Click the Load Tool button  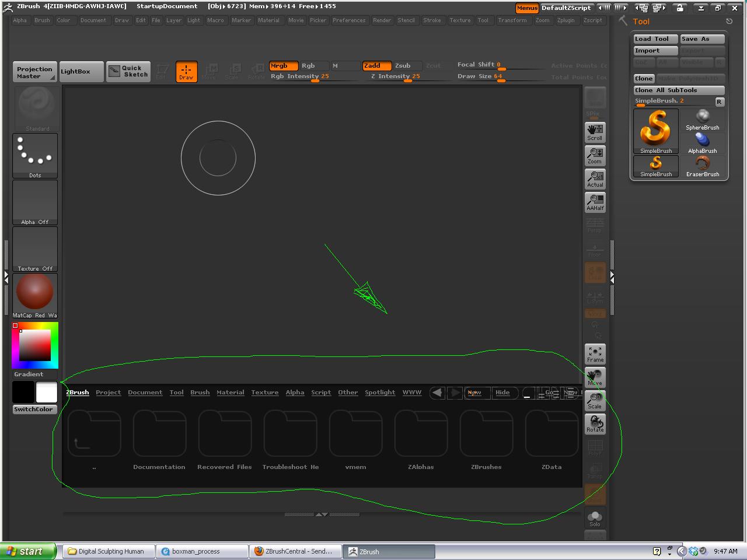(656, 39)
